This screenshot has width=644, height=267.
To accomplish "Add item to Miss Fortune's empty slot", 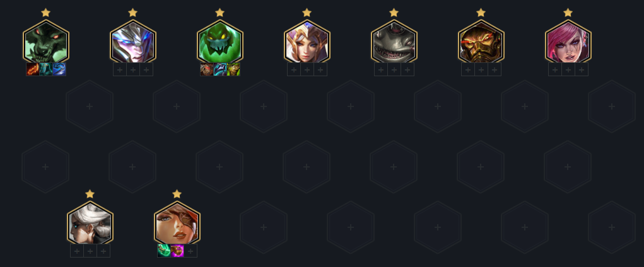I will 190,251.
